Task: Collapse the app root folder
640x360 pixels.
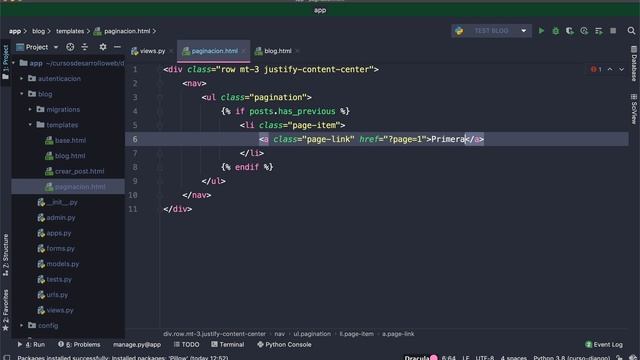Action: 13,63
